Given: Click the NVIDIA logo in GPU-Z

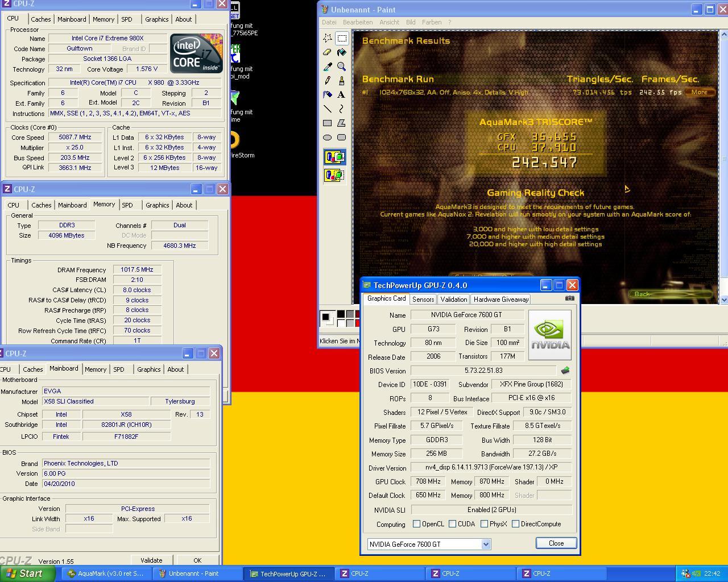Looking at the screenshot, I should click(x=549, y=335).
